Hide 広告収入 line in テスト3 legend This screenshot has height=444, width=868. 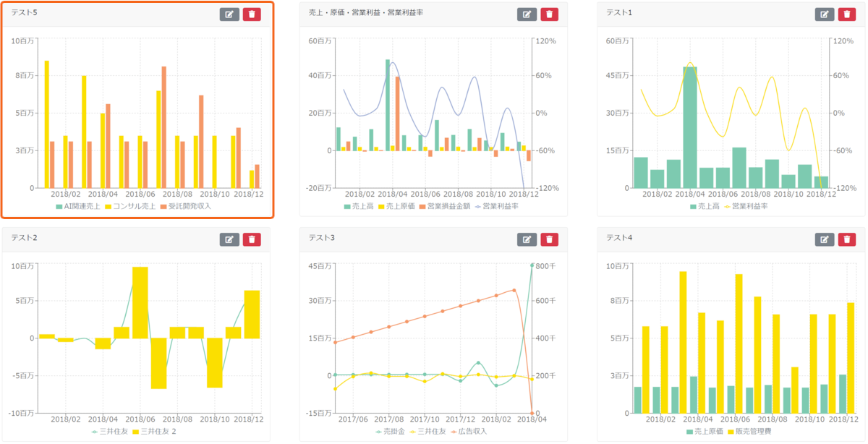[468, 432]
